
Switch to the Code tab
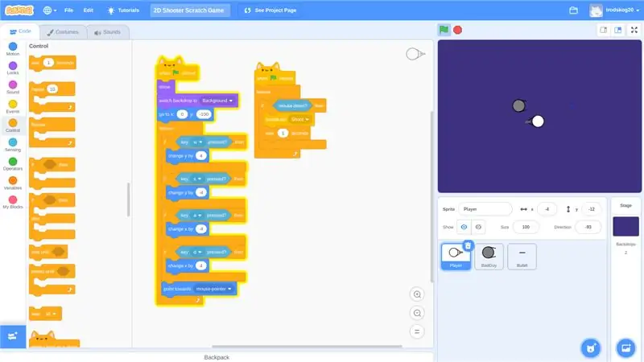[20, 31]
